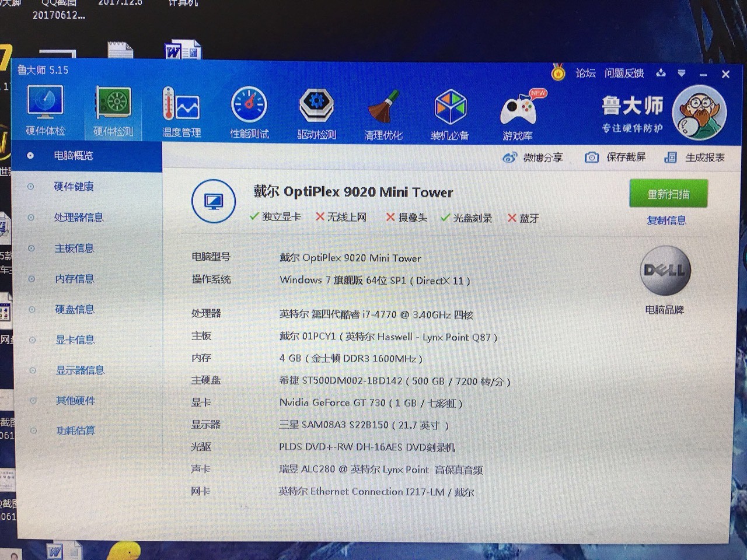Image resolution: width=747 pixels, height=560 pixels.
Task: Click the 鲁大师 mascot avatar
Action: pyautogui.click(x=699, y=113)
